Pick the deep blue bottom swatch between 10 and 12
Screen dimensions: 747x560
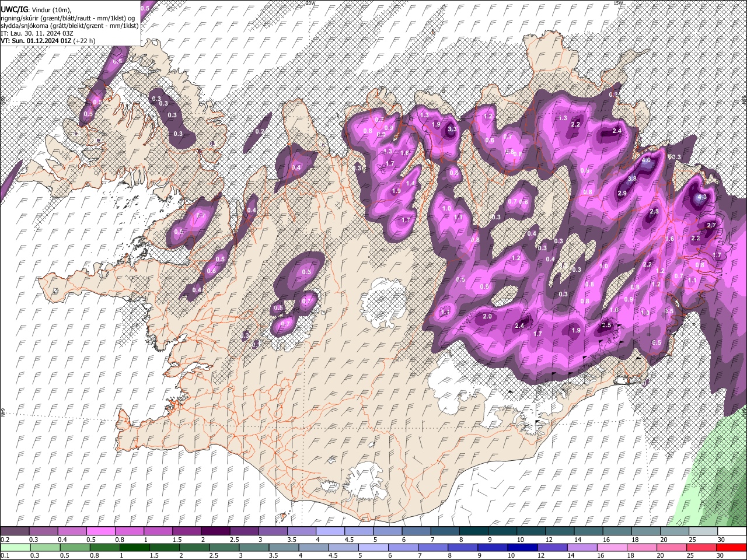(x=522, y=547)
